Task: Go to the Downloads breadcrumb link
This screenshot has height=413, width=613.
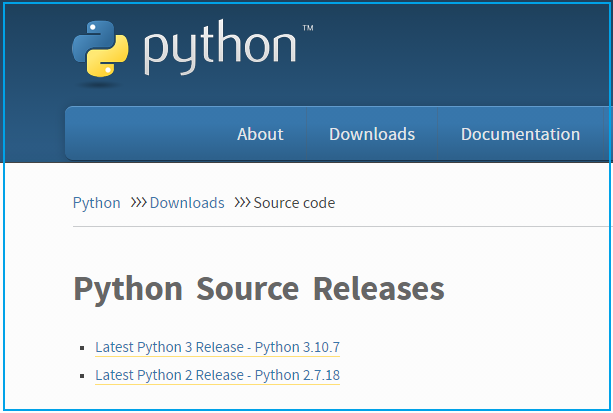Action: coord(187,203)
